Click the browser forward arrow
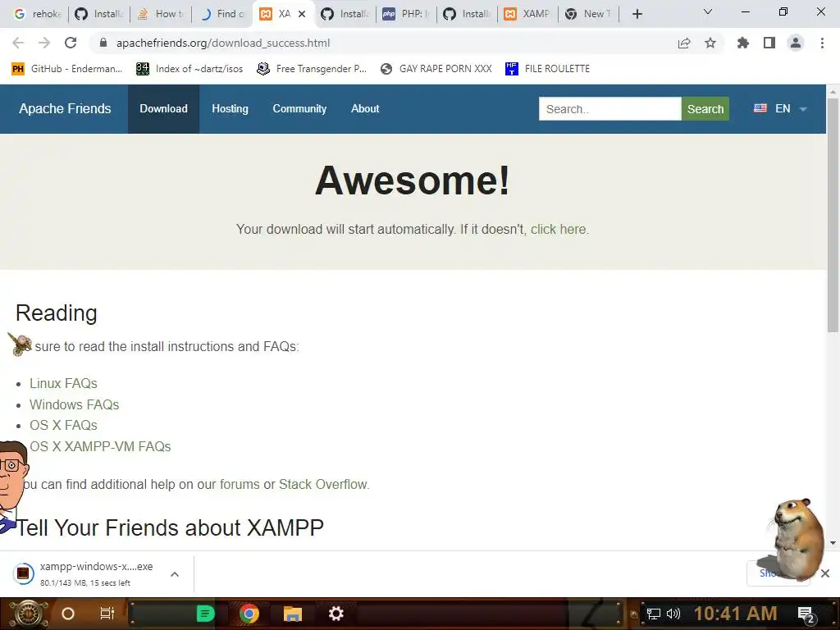 click(x=44, y=43)
